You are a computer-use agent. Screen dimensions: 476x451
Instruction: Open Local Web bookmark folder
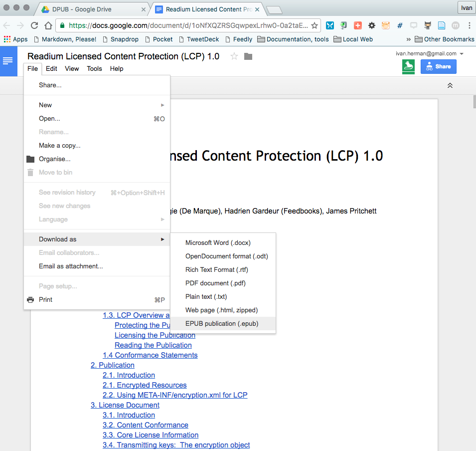pyautogui.click(x=353, y=39)
